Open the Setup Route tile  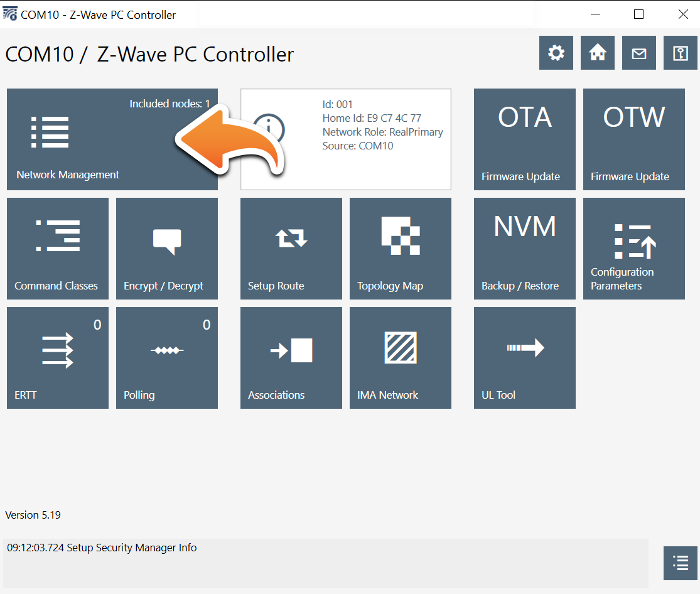291,249
